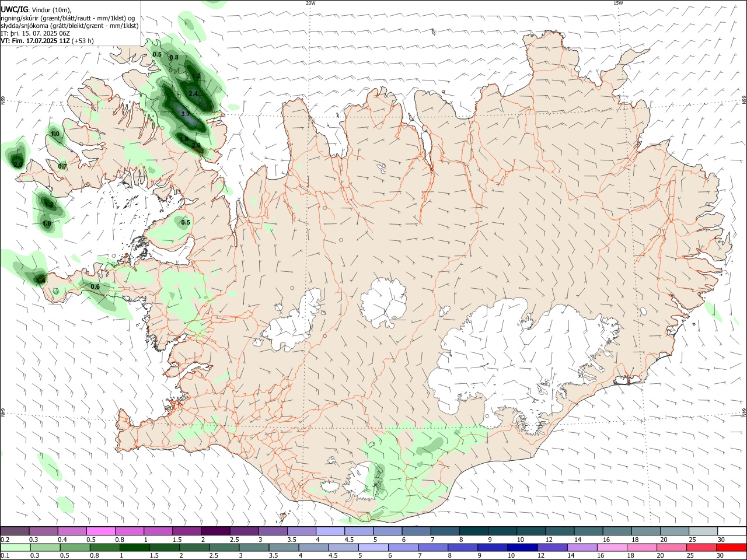This screenshot has height=560, width=747.
Task: Click the navy blue 10 mm rain swatch
Action: pyautogui.click(x=521, y=547)
